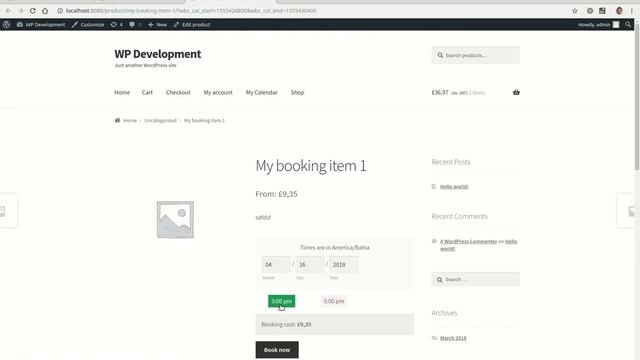
Task: Open A WordPress Commenter link
Action: coord(469,242)
